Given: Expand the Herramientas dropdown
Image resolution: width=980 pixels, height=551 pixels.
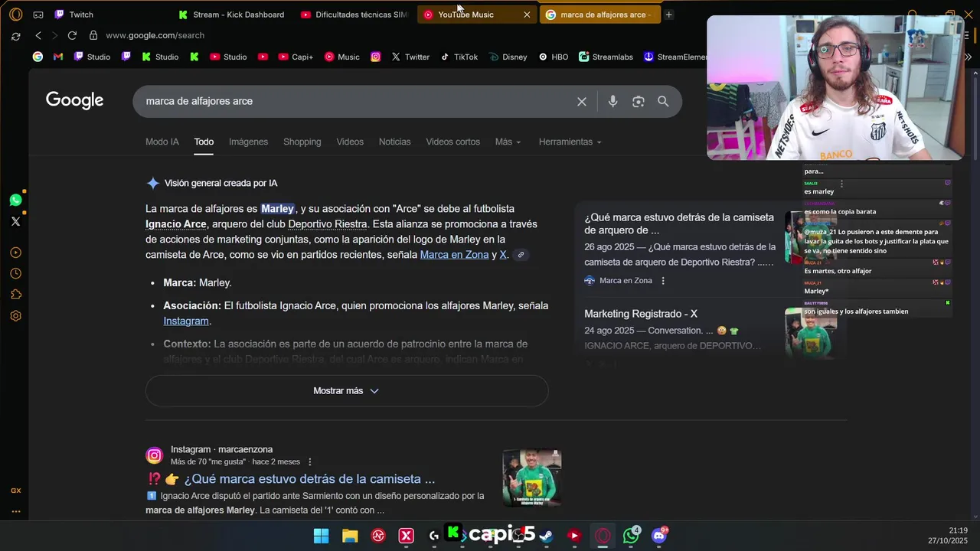Looking at the screenshot, I should pyautogui.click(x=570, y=142).
